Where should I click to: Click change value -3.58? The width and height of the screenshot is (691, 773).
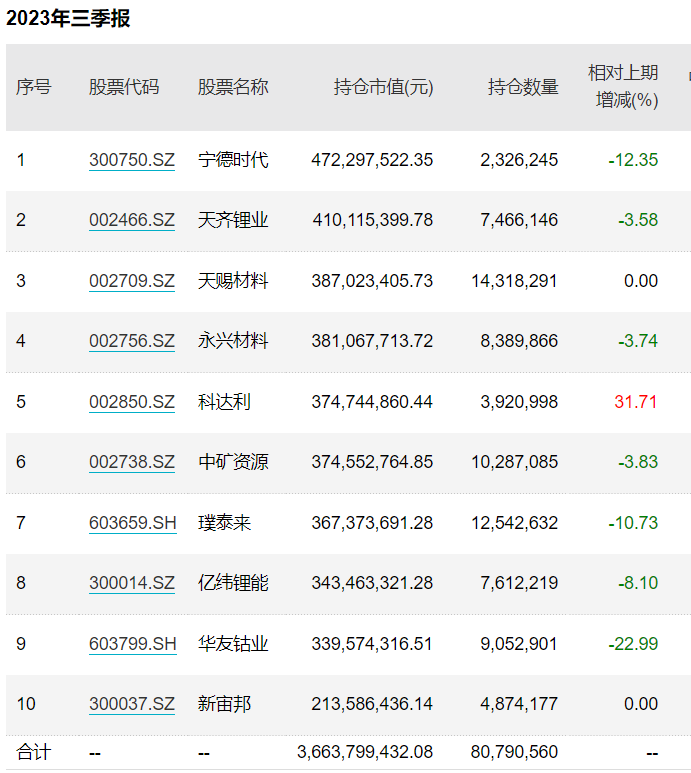coord(638,220)
